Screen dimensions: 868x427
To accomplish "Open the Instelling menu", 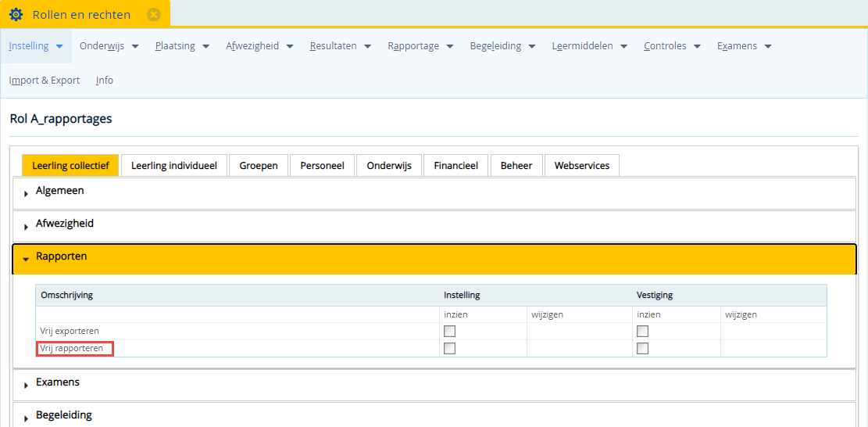I will tap(36, 46).
